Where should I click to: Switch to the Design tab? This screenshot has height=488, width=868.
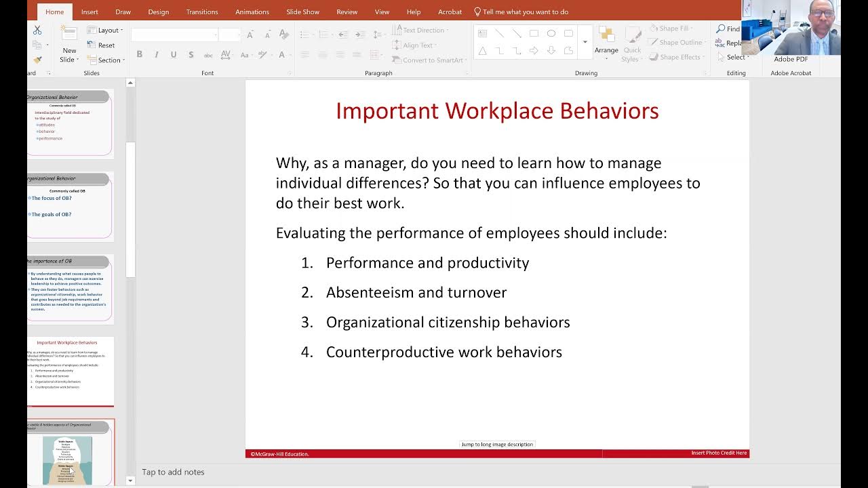158,12
